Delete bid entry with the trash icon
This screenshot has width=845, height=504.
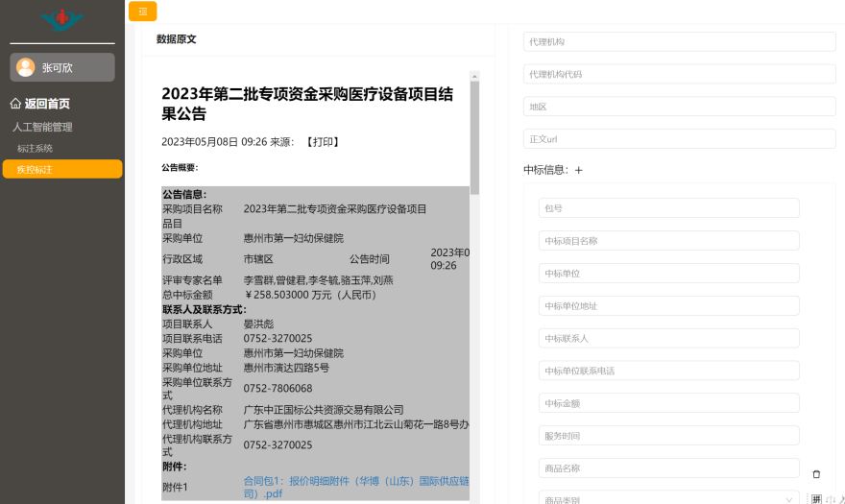[816, 473]
